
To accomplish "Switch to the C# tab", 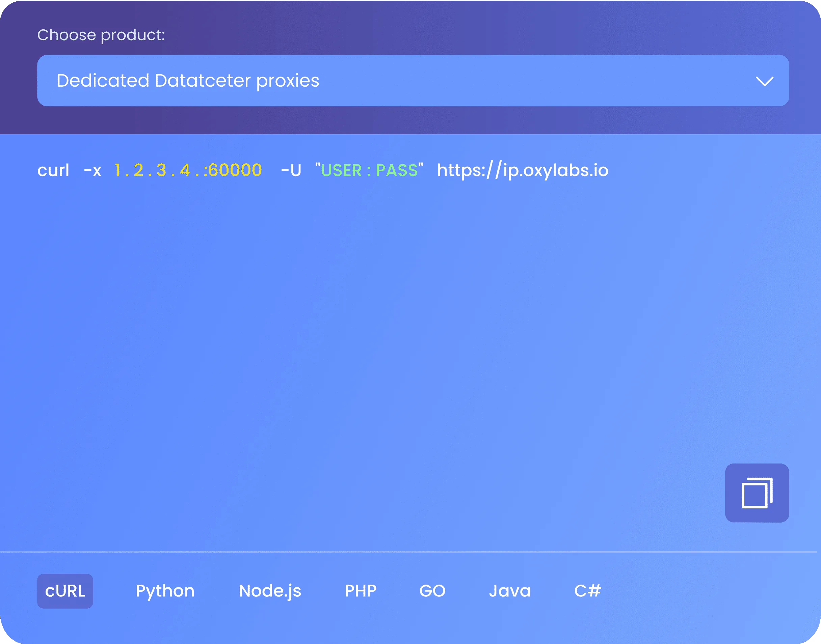I will (x=587, y=591).
